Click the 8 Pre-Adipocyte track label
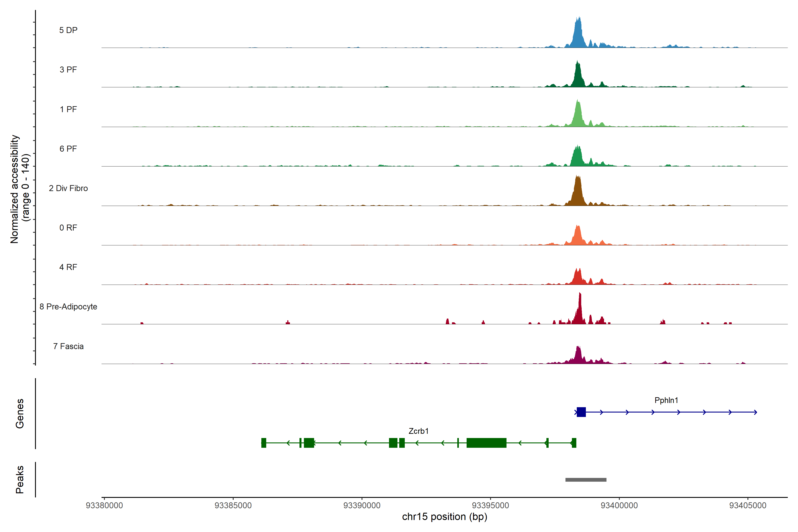This screenshot has width=798, height=532. pos(68,307)
